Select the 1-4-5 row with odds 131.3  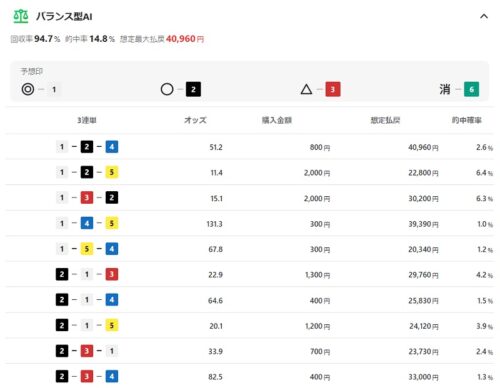(250, 224)
